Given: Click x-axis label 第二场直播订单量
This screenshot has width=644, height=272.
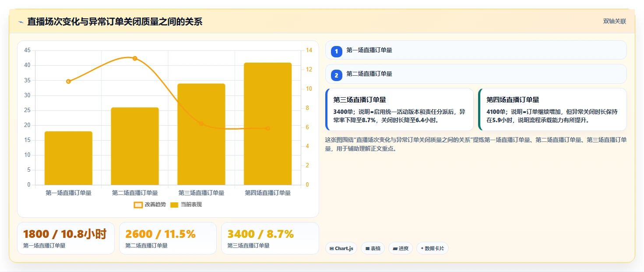Looking at the screenshot, I should tap(135, 193).
